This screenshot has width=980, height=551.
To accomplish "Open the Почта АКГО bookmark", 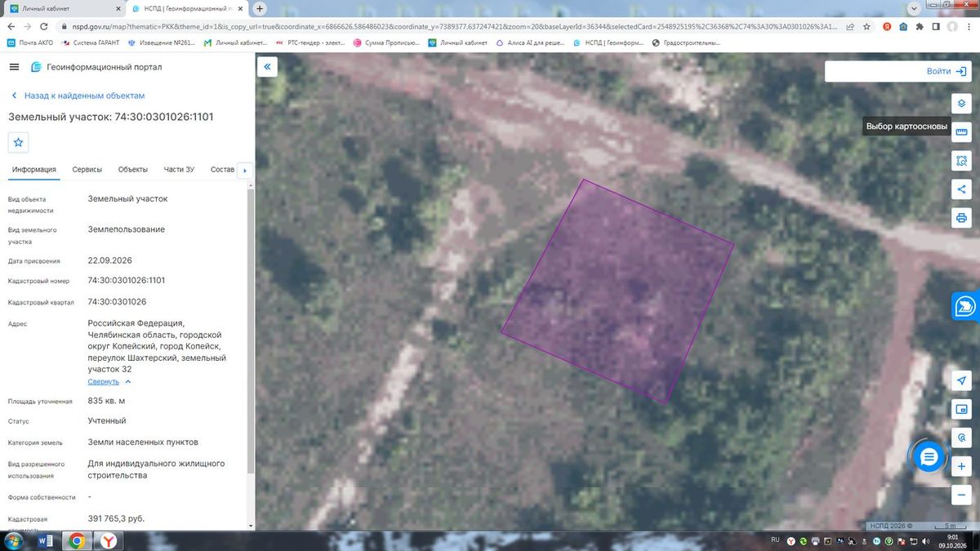I will pos(32,42).
